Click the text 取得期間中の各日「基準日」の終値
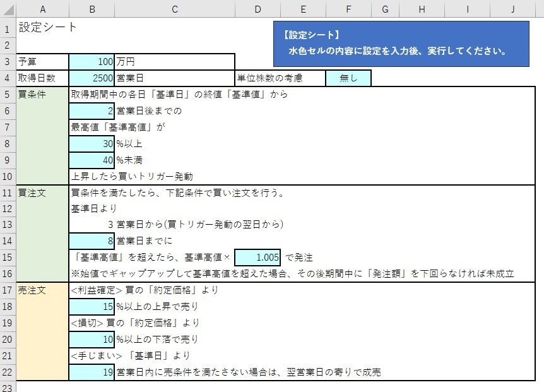The width and height of the screenshot is (544, 392). point(146,94)
